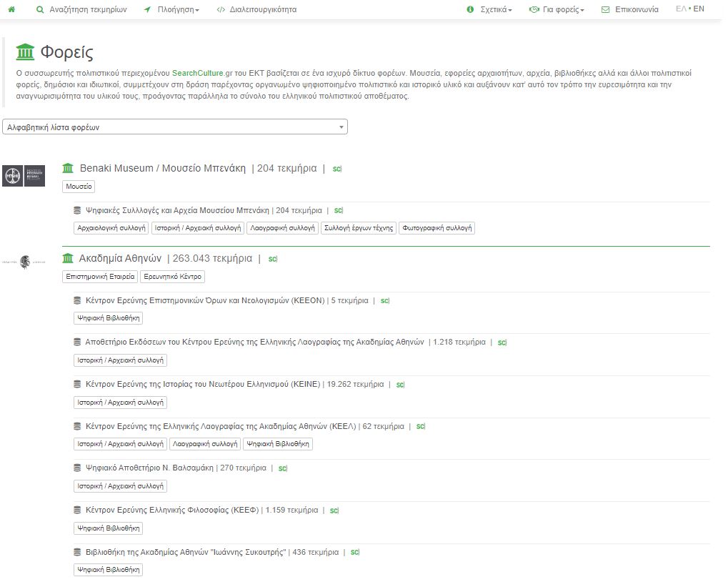Open the Διαλειτουργικότητα page
Screen dimensions: 728x582
pos(256,10)
